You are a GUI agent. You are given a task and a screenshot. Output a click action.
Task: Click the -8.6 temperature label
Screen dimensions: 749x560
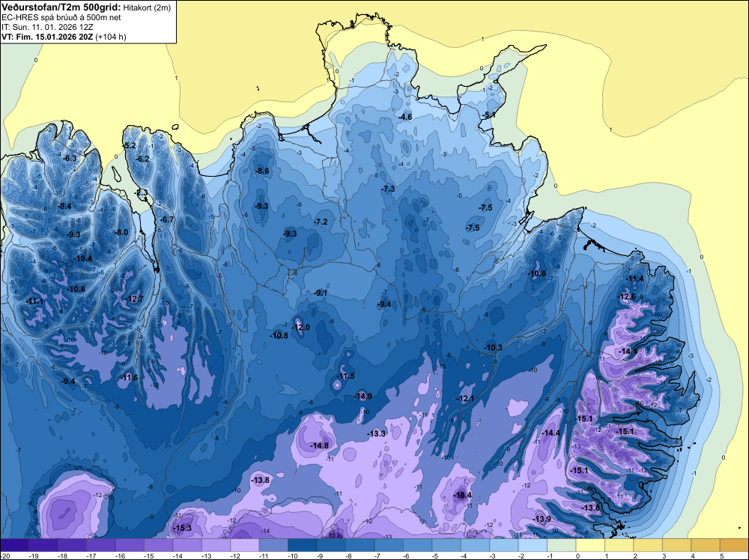pos(261,171)
